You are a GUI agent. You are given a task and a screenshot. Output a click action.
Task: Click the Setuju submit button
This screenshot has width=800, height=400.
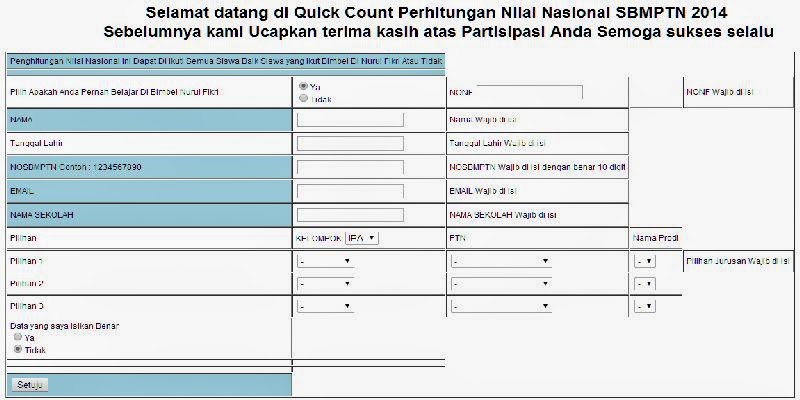(x=30, y=385)
